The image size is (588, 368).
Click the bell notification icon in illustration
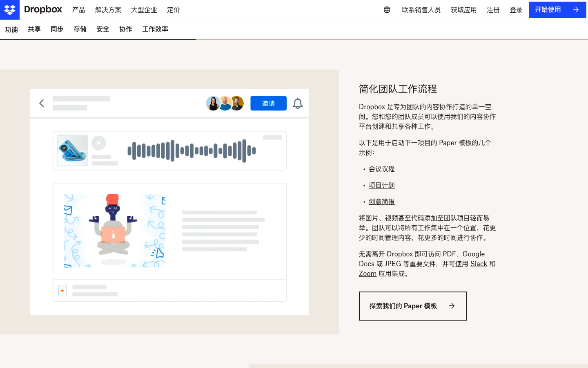pyautogui.click(x=298, y=103)
